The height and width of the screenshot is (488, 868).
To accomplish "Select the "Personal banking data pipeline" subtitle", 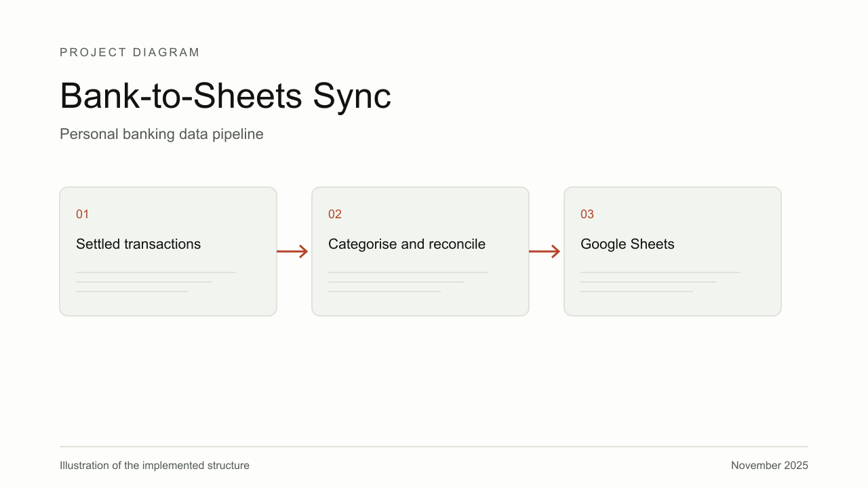I will coord(161,134).
